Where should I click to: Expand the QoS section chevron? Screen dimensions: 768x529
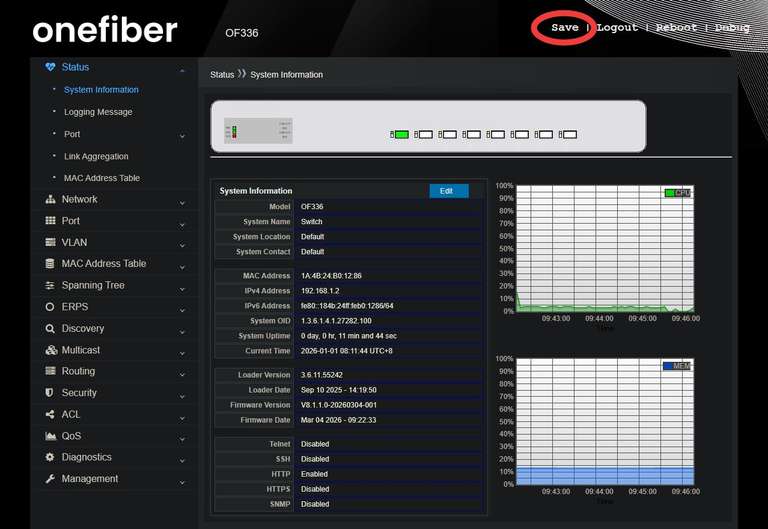(182, 439)
